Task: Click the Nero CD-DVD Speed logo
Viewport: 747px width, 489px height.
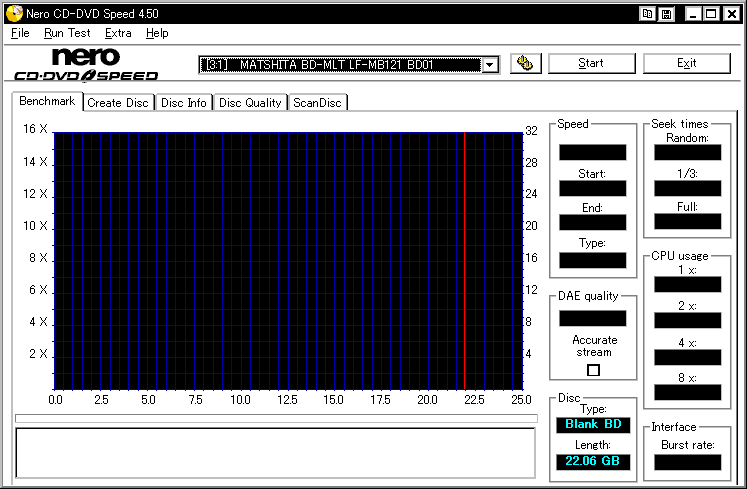Action: [86, 64]
